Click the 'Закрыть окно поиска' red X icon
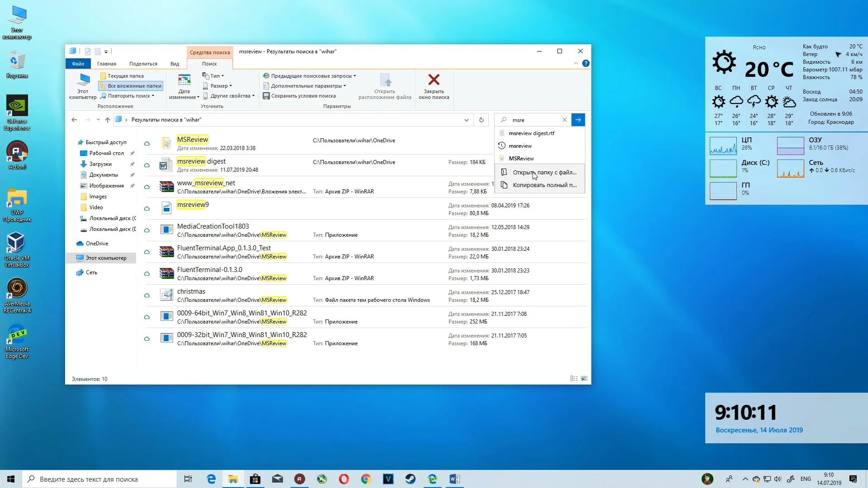The height and width of the screenshot is (488, 868). click(x=434, y=80)
